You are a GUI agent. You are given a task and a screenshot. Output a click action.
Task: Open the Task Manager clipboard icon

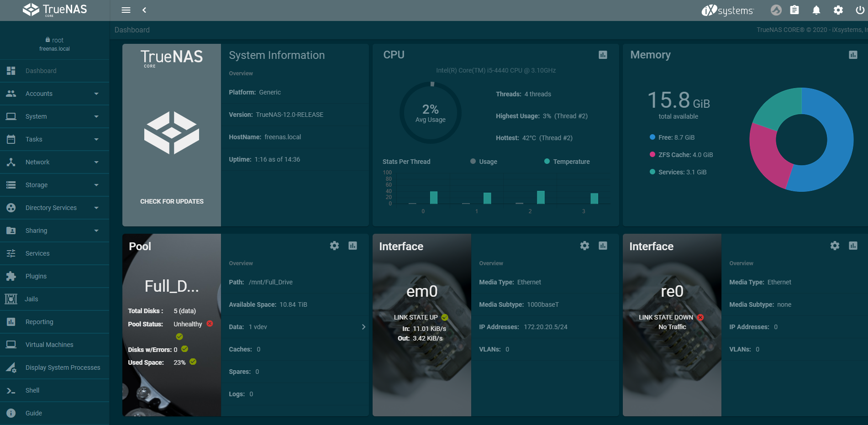(x=794, y=10)
